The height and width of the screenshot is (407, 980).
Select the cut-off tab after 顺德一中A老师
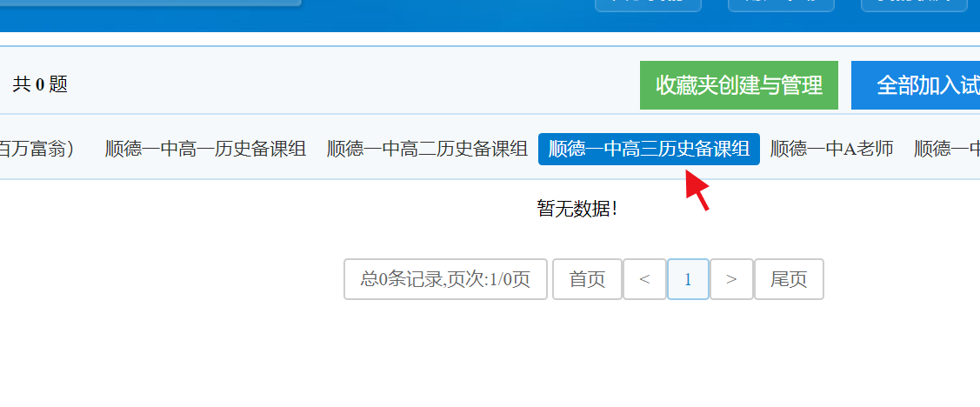[948, 149]
